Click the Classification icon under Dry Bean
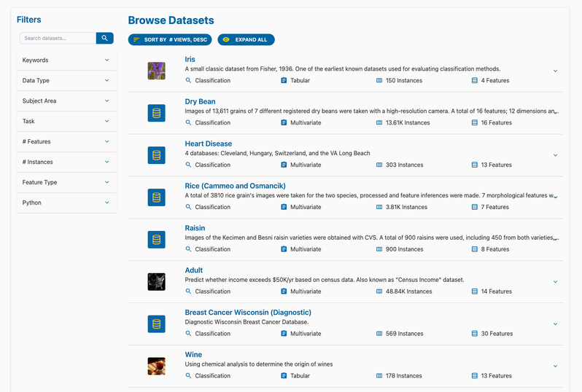582x392 pixels. pos(188,122)
